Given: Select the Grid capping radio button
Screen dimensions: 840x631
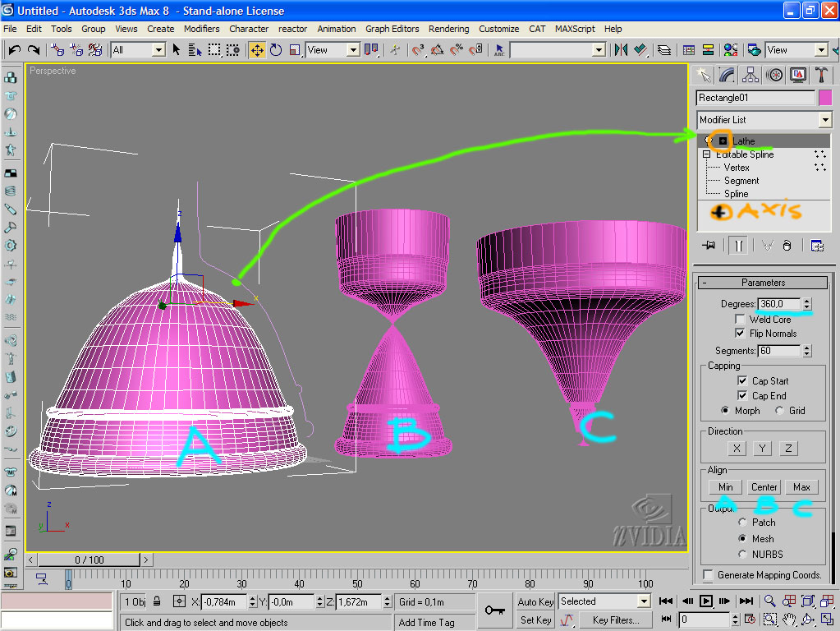Looking at the screenshot, I should [x=779, y=411].
